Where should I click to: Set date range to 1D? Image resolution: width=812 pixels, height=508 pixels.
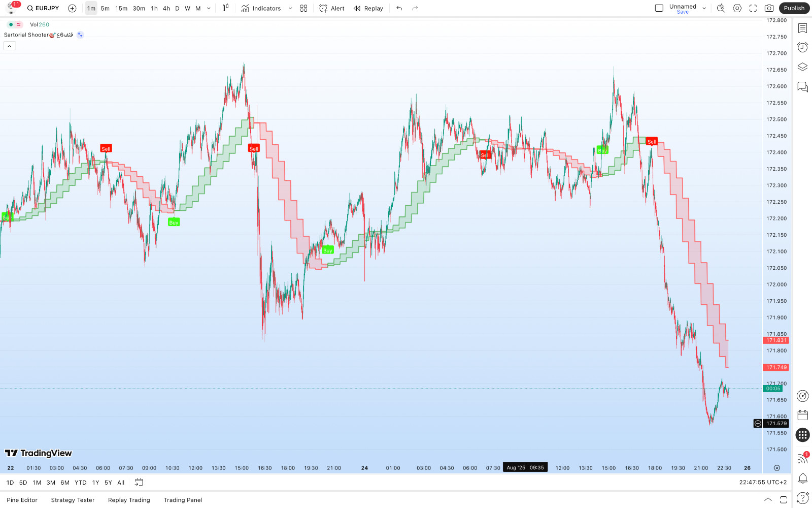point(10,483)
